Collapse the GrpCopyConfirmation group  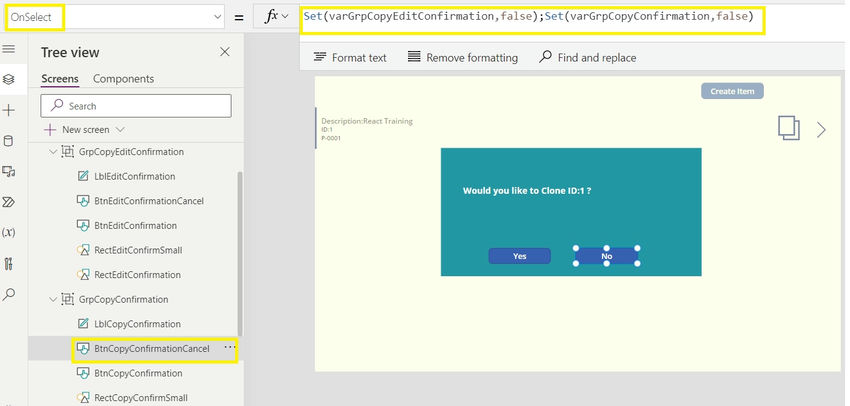(53, 299)
